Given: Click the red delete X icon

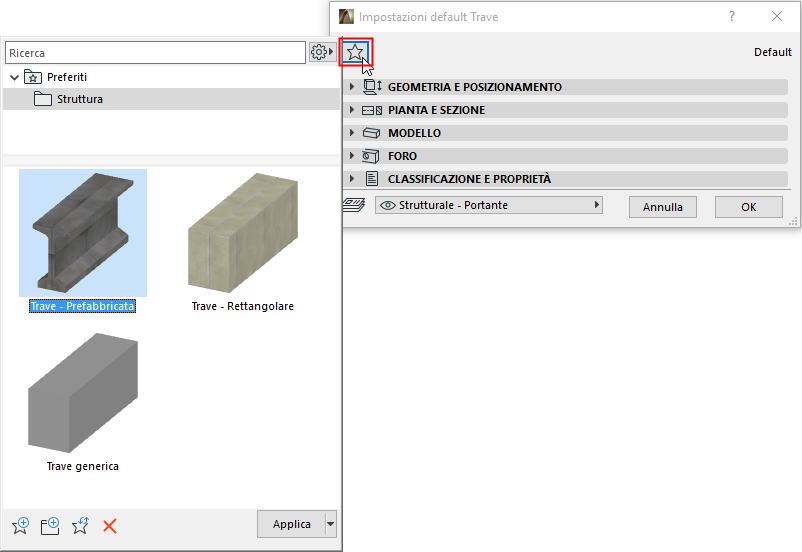Looking at the screenshot, I should (x=110, y=525).
